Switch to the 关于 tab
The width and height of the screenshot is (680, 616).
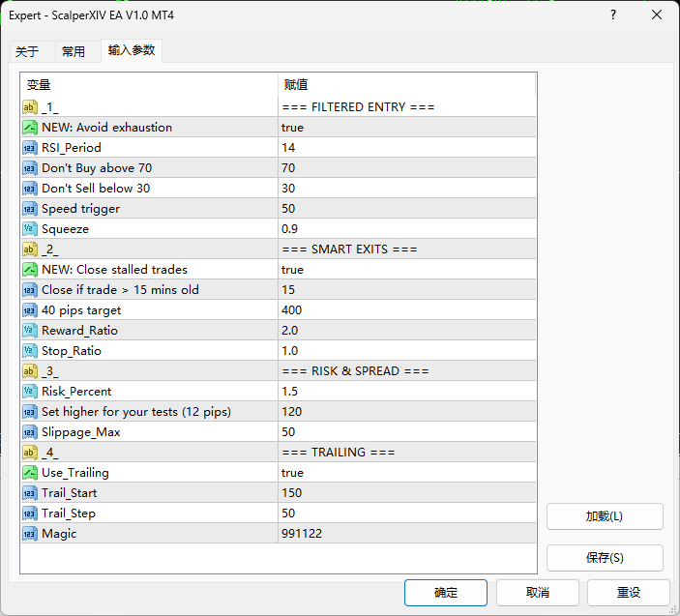point(27,51)
